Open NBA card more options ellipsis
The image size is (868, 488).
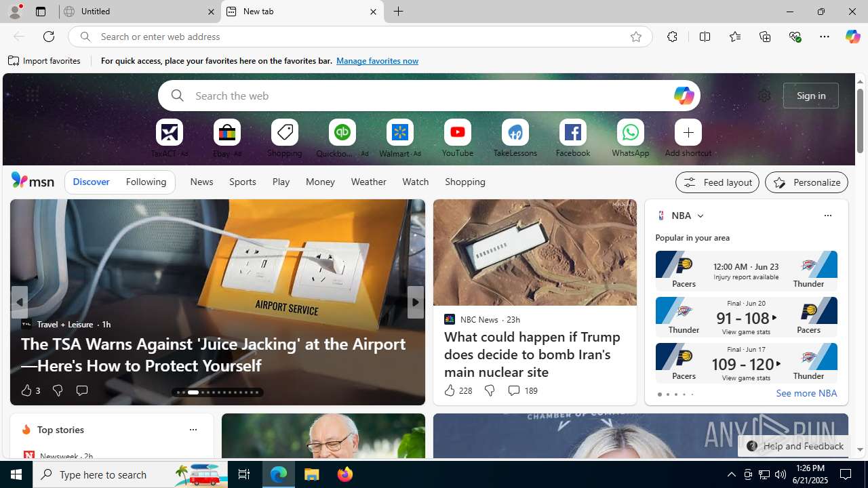[x=827, y=216]
